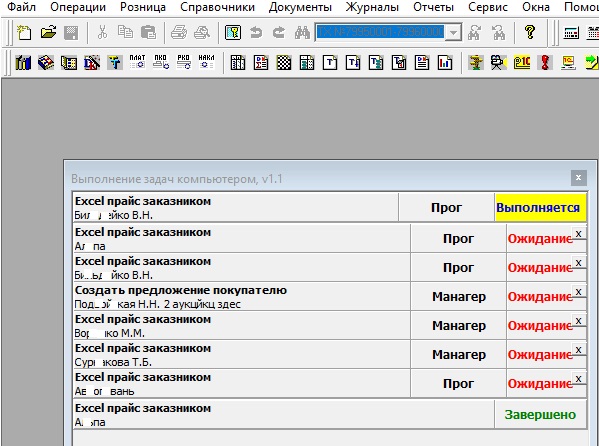Open the calculator icon in toolbar
Image resolution: width=599 pixels, height=446 pixels.
571,33
